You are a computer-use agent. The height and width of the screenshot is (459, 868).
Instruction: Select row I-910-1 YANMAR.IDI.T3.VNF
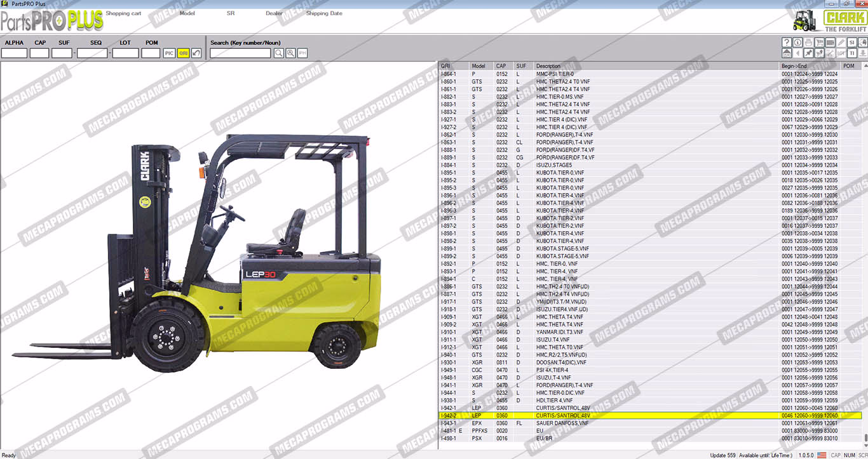click(650, 332)
